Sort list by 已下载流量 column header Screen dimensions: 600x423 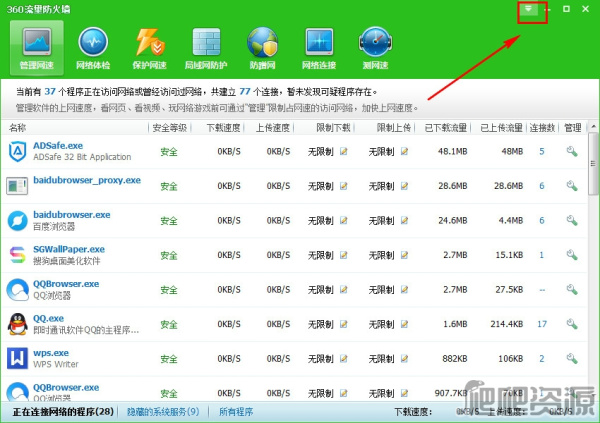[445, 128]
